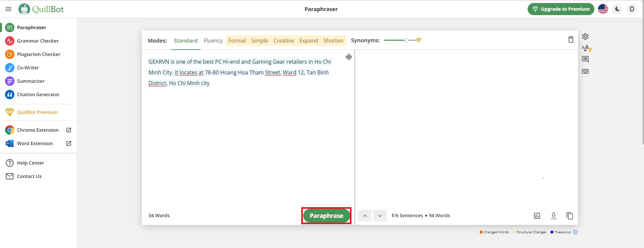
Task: Click the empty output panel
Action: (x=466, y=129)
